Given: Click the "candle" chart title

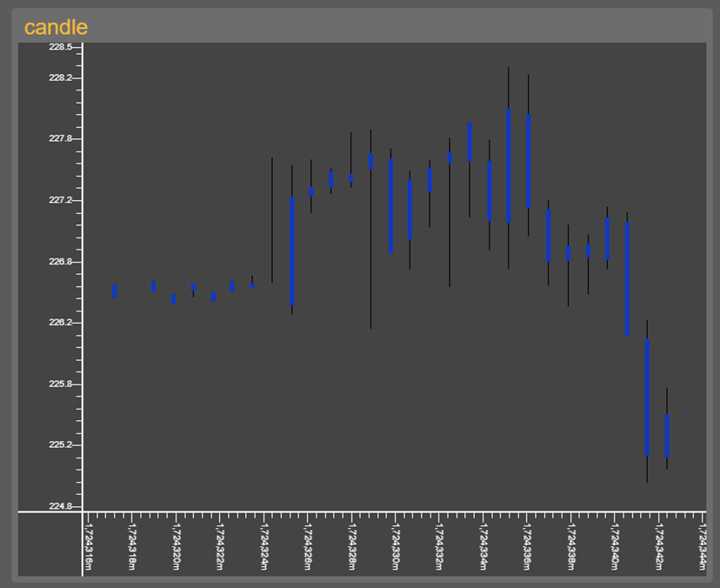Looking at the screenshot, I should click(56, 28).
